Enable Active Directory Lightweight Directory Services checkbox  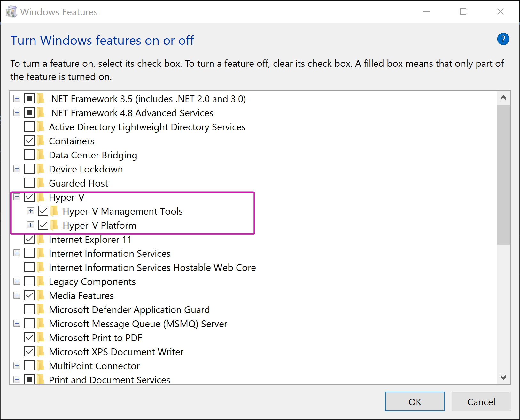tap(29, 127)
